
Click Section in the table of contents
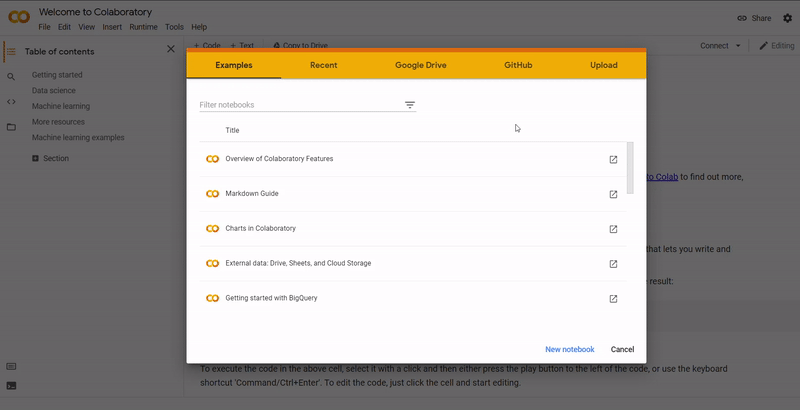(x=56, y=159)
